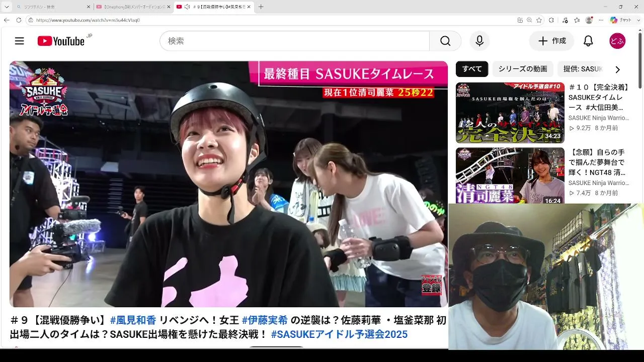Viewport: 644px width, 362px height.
Task: Open browser extensions puzzle icon
Action: (x=551, y=20)
